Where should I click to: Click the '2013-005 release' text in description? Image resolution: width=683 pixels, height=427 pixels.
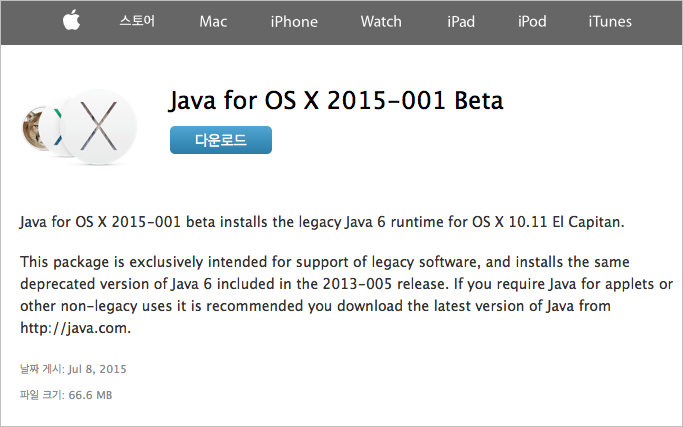(385, 284)
